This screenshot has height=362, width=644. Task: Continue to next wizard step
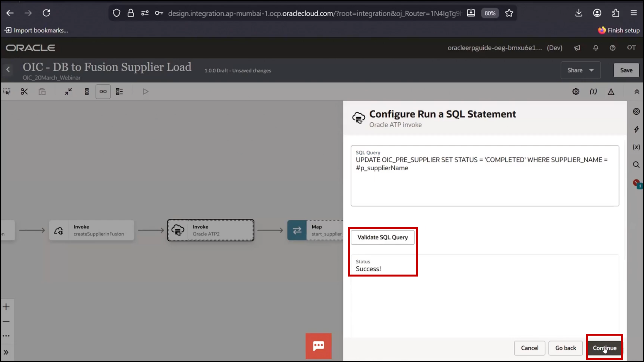604,348
